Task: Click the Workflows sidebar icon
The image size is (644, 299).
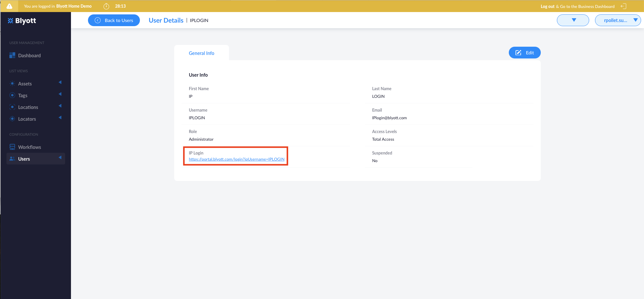Action: pyautogui.click(x=12, y=147)
